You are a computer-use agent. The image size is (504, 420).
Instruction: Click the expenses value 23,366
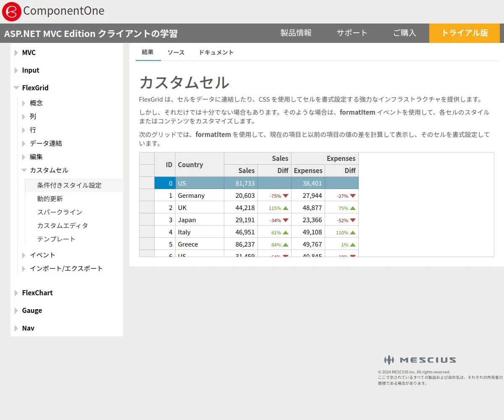(308, 220)
